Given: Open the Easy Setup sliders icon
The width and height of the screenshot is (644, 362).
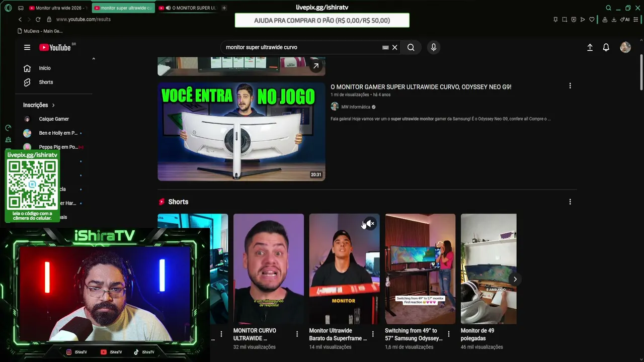Looking at the screenshot, I should (636, 20).
